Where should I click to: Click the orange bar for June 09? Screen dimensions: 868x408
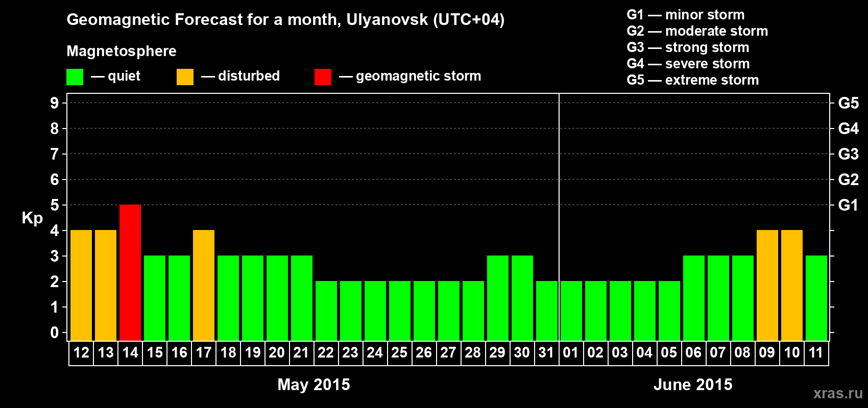coord(767,285)
